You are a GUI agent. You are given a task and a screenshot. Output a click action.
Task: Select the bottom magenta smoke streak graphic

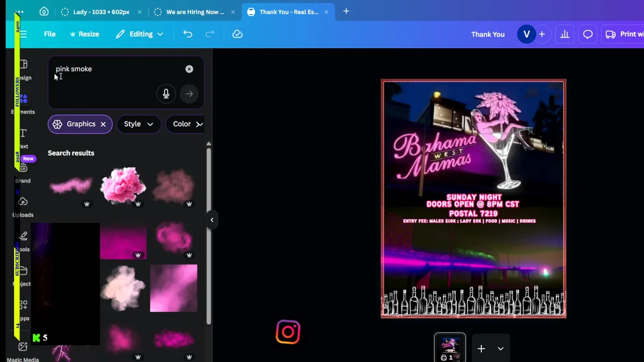tap(174, 340)
